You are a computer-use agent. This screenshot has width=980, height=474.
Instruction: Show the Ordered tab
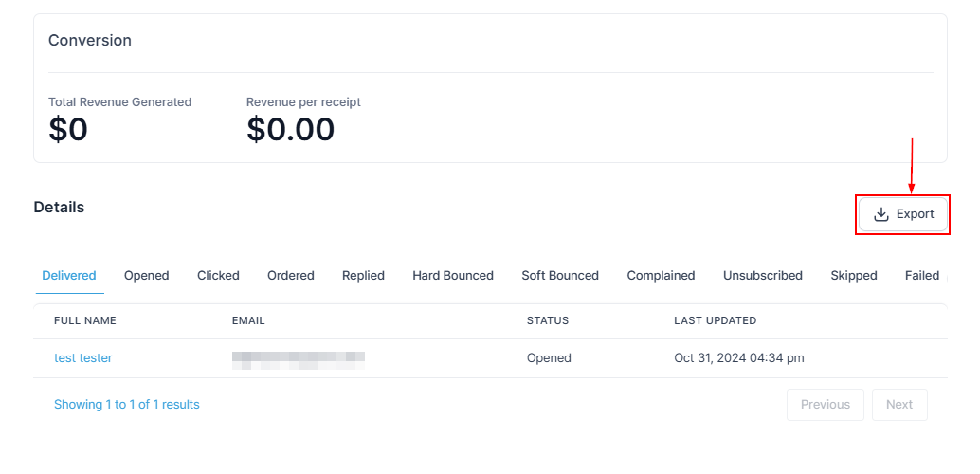290,276
